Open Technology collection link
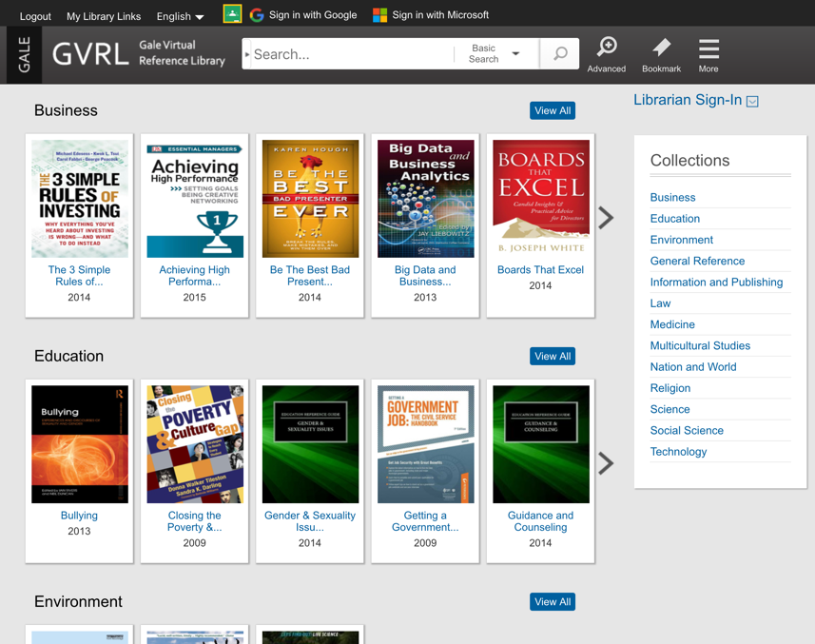Screen dimensions: 815x644 (678, 452)
